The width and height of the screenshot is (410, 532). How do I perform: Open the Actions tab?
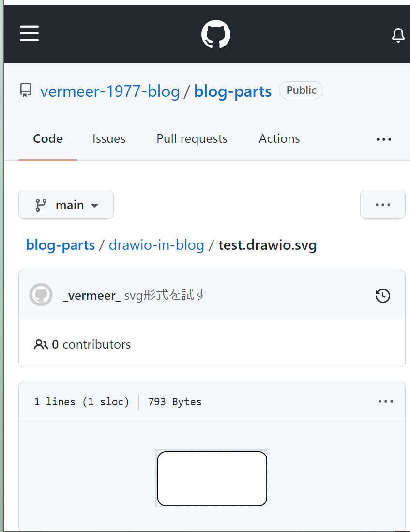(x=279, y=139)
